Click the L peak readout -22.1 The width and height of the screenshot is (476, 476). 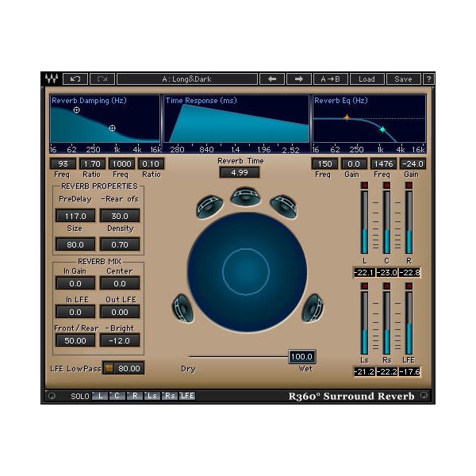coord(364,273)
